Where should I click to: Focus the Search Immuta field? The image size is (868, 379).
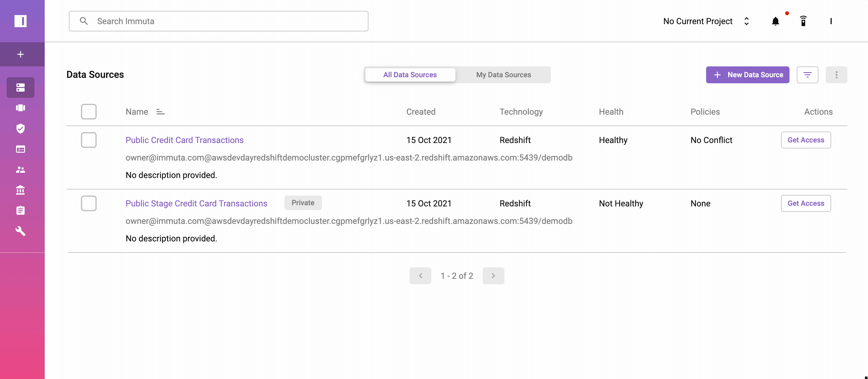click(x=218, y=21)
